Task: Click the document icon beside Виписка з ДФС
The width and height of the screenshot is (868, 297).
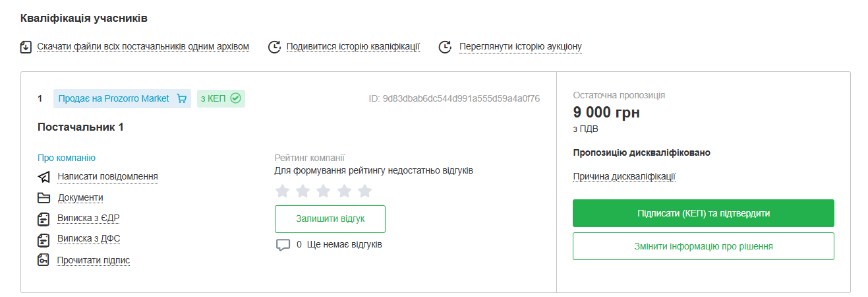Action: coord(44,239)
